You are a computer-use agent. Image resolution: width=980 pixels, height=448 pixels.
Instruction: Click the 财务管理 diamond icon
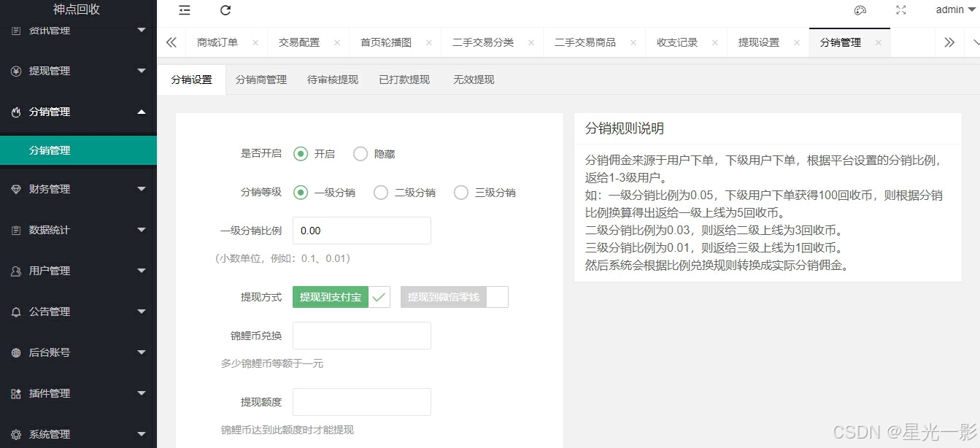point(16,189)
